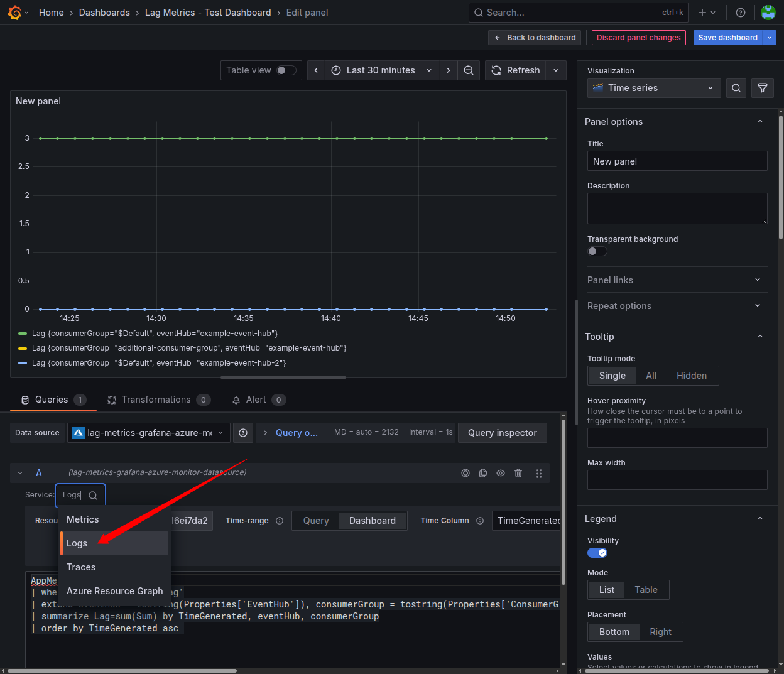Screen dimensions: 784x674
Task: Choose Query time-range option
Action: coord(316,521)
